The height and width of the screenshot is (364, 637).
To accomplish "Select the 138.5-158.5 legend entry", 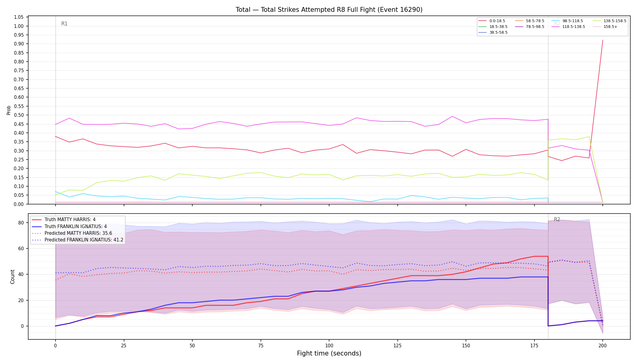I will pos(609,21).
